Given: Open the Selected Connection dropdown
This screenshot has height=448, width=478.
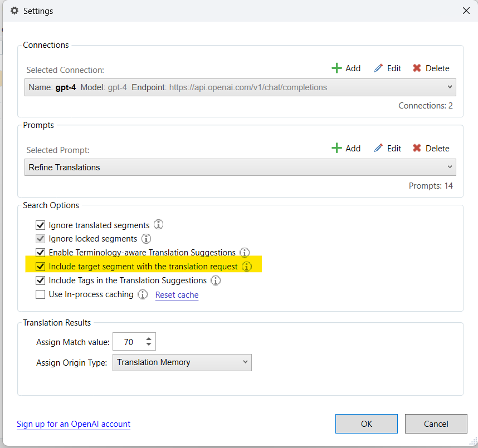Looking at the screenshot, I should (x=240, y=87).
